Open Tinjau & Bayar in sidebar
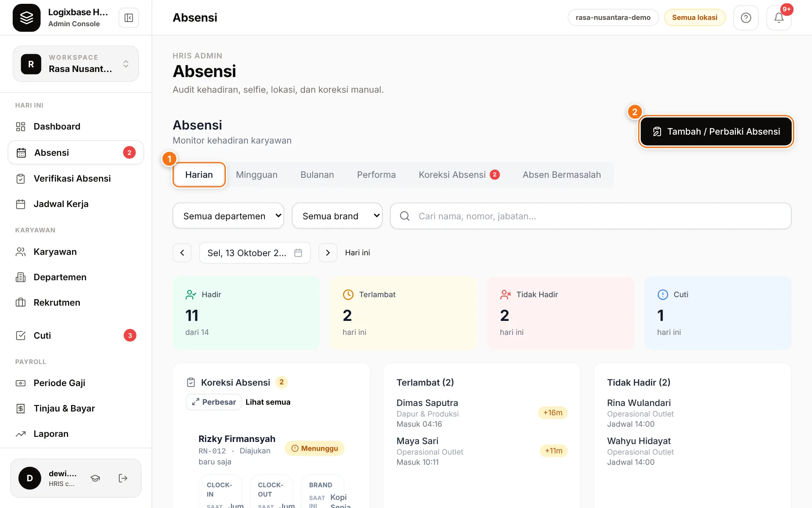 point(76,409)
